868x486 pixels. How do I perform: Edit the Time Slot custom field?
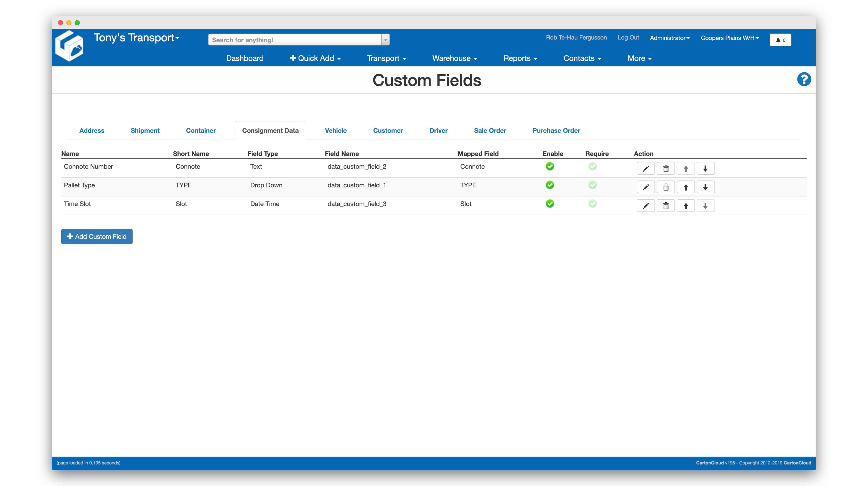(x=646, y=205)
